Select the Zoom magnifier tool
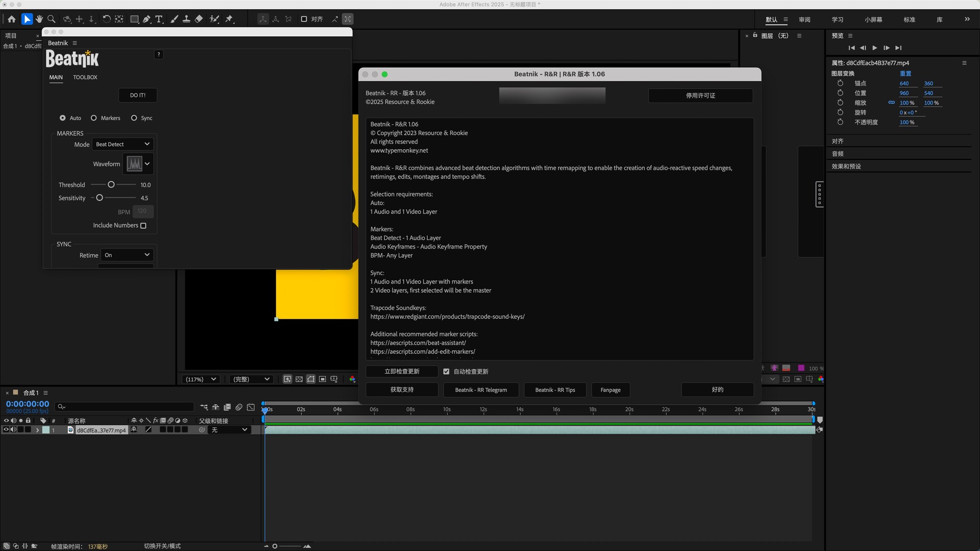This screenshot has width=980, height=551. coord(52,19)
